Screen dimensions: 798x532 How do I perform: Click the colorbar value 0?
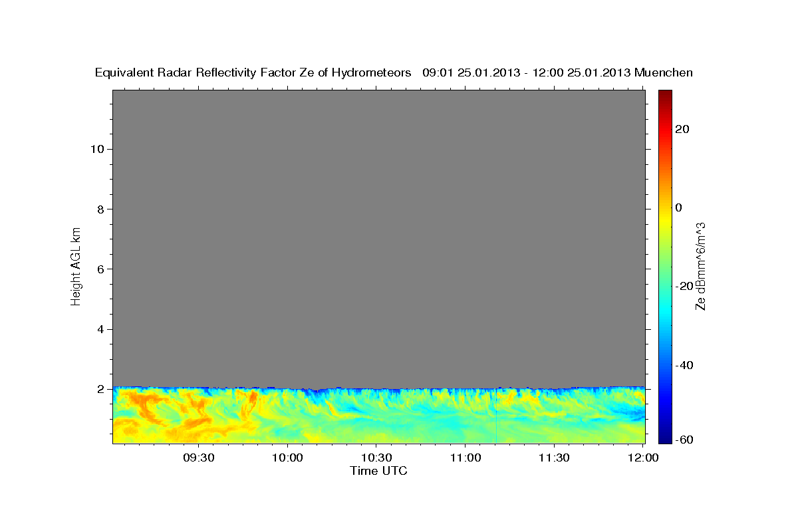[x=680, y=207]
